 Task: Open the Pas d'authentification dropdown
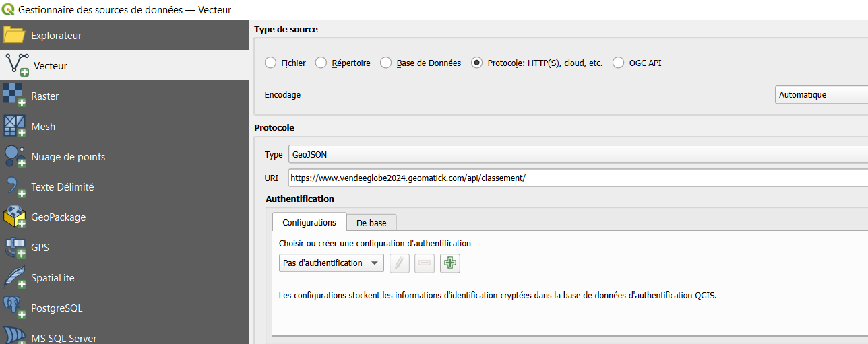332,263
